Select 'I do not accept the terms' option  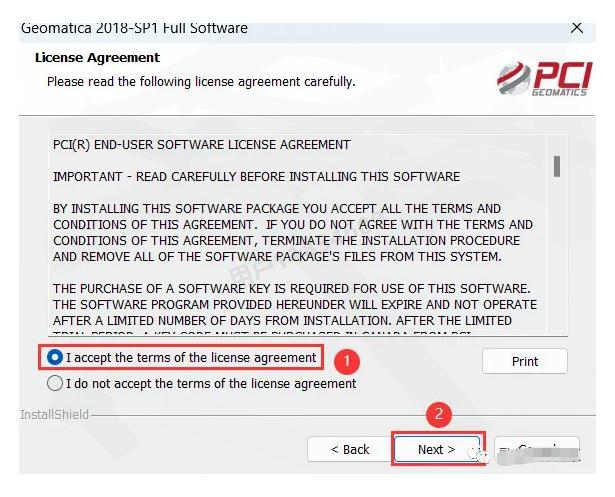click(55, 383)
